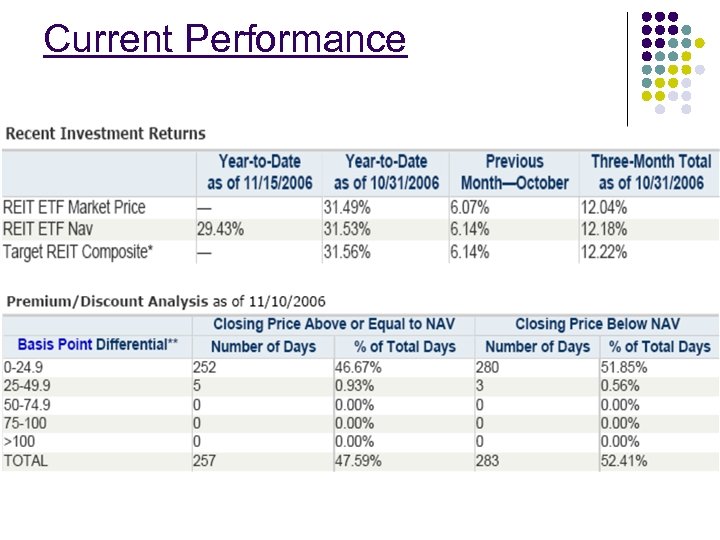
Task: Select the 52.41% value in the TOTAL row
Action: pos(624,461)
